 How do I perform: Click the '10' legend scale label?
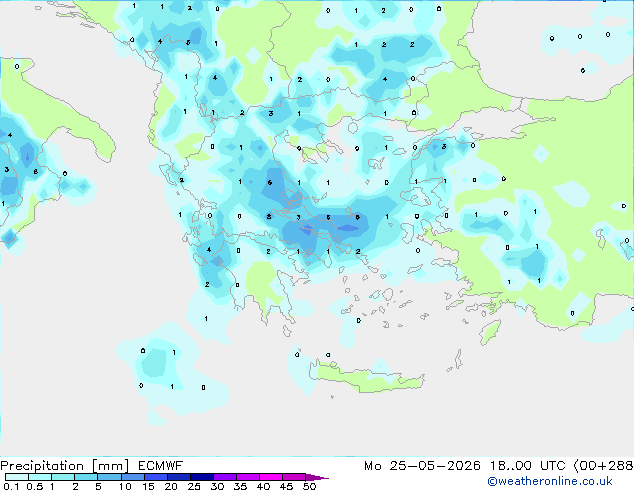125,486
